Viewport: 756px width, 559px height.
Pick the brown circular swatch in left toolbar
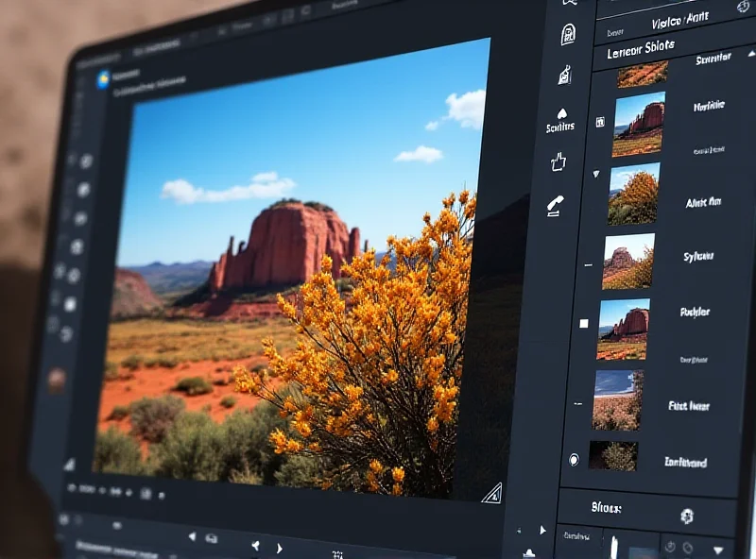tap(57, 381)
